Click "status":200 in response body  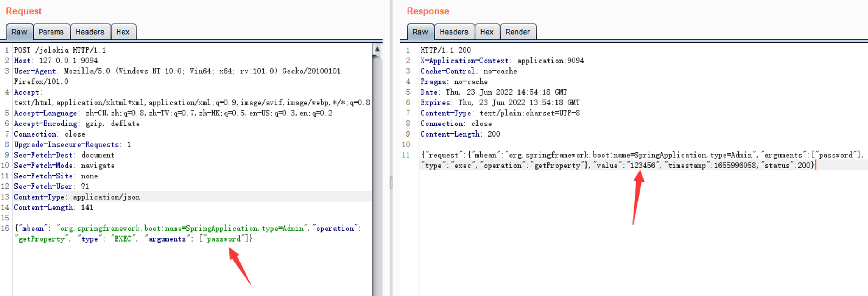click(786, 166)
